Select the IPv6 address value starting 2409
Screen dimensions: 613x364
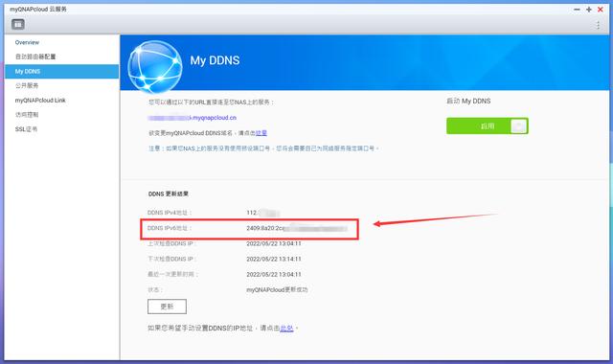(x=297, y=228)
